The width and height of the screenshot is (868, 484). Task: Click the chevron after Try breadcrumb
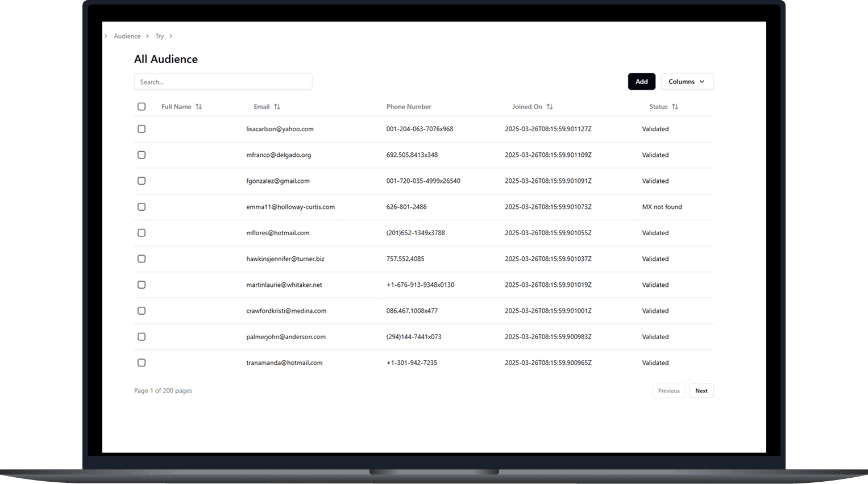click(x=171, y=36)
